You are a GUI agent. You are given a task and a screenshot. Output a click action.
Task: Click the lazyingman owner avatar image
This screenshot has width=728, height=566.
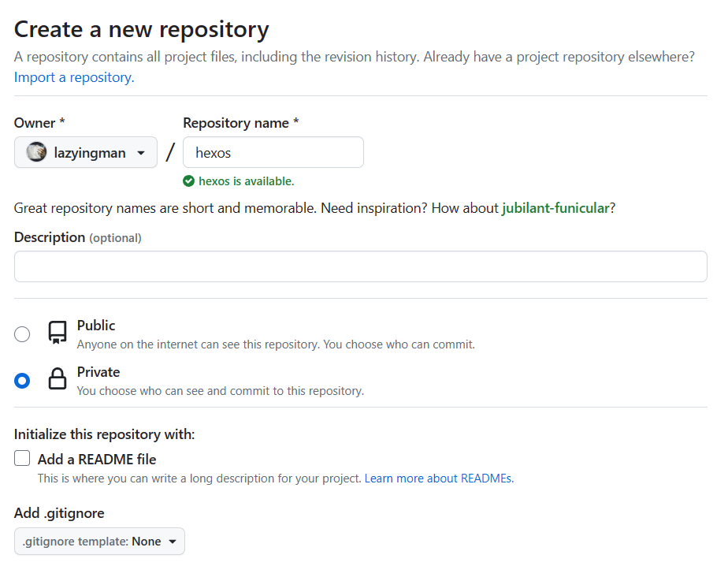coord(36,152)
